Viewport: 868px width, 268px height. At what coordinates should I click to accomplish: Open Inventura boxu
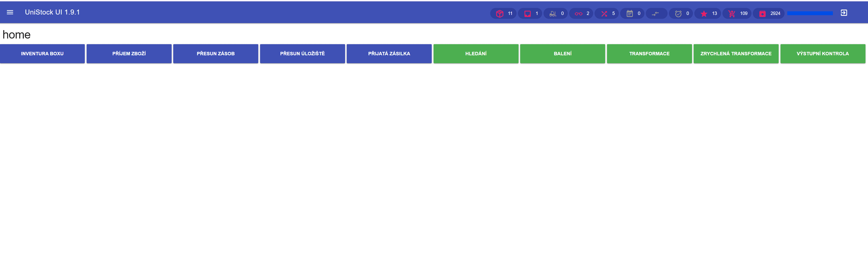coord(42,53)
